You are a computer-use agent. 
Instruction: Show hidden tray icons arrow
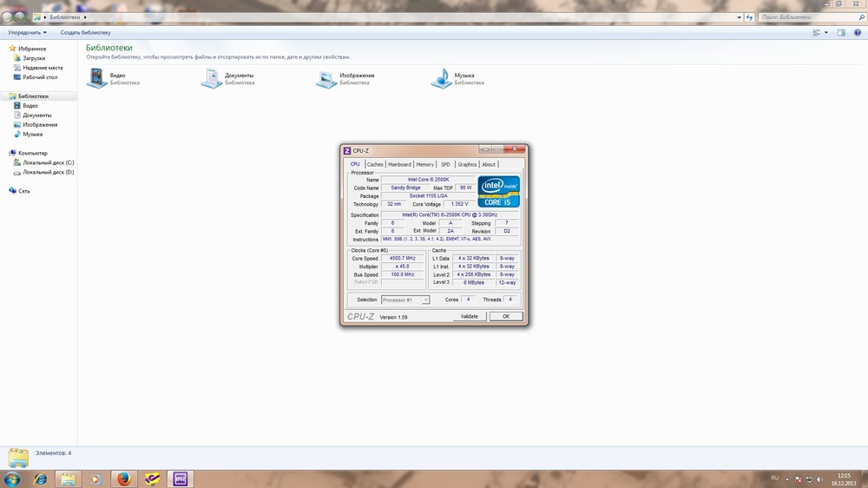click(x=787, y=479)
